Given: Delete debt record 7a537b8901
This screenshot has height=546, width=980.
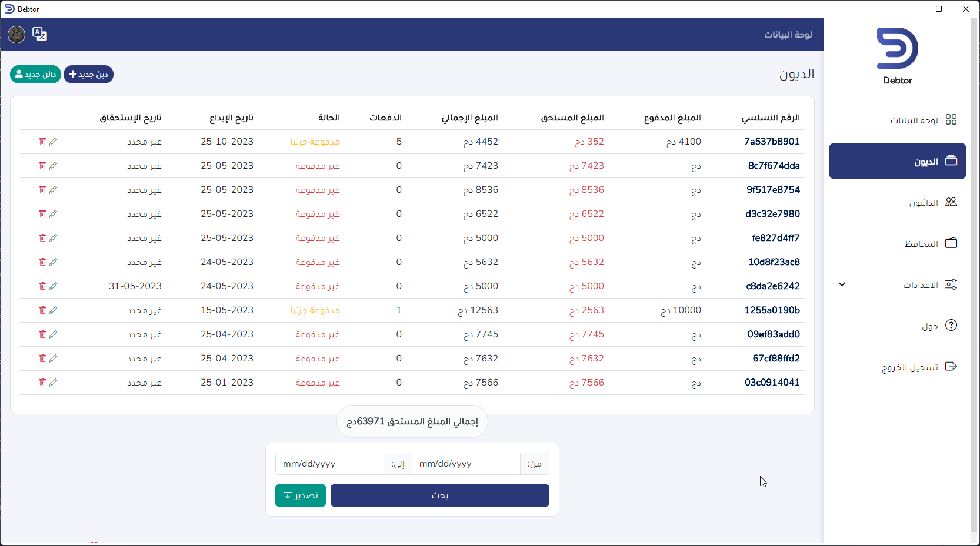Looking at the screenshot, I should [x=42, y=142].
